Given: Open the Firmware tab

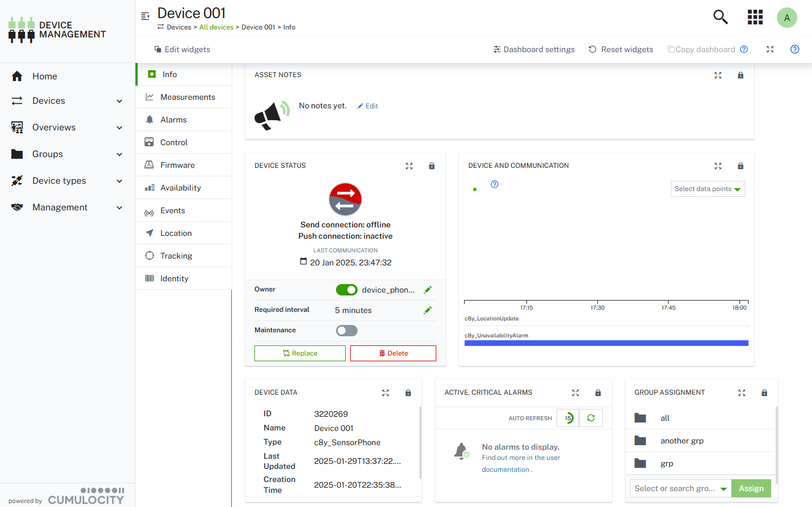Looking at the screenshot, I should pos(177,165).
